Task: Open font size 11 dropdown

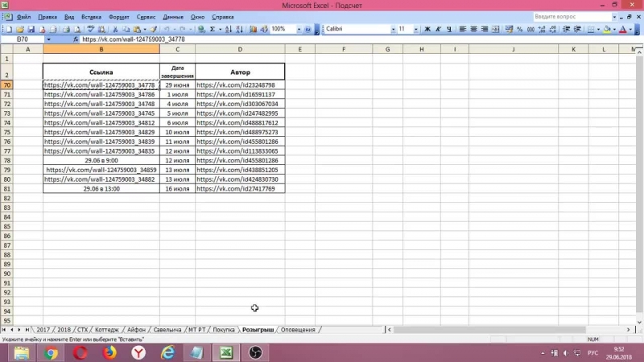Action: pos(415,29)
